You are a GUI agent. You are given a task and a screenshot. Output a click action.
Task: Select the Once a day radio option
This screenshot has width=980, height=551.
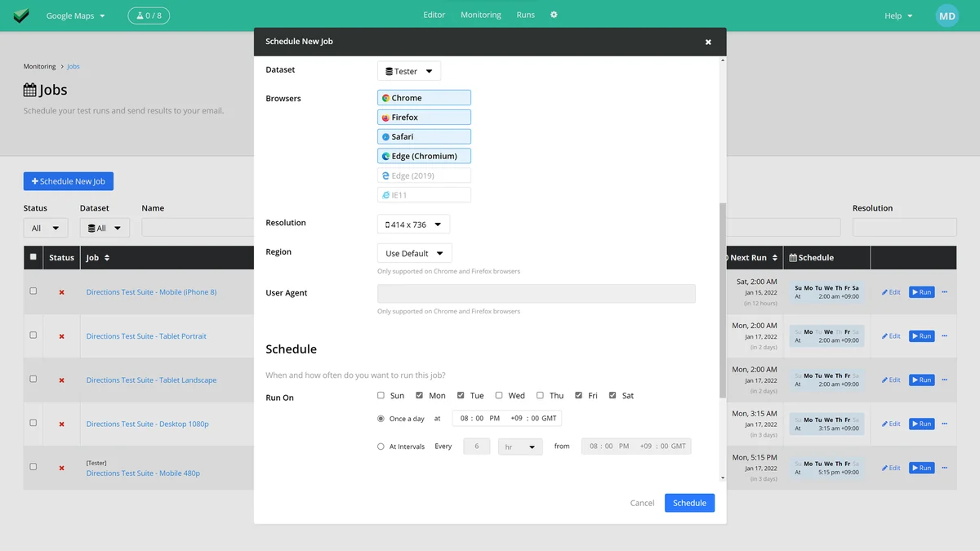click(x=381, y=419)
